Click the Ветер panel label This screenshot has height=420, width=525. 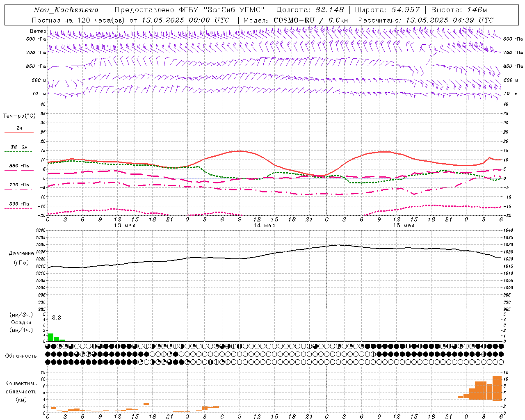pos(38,31)
